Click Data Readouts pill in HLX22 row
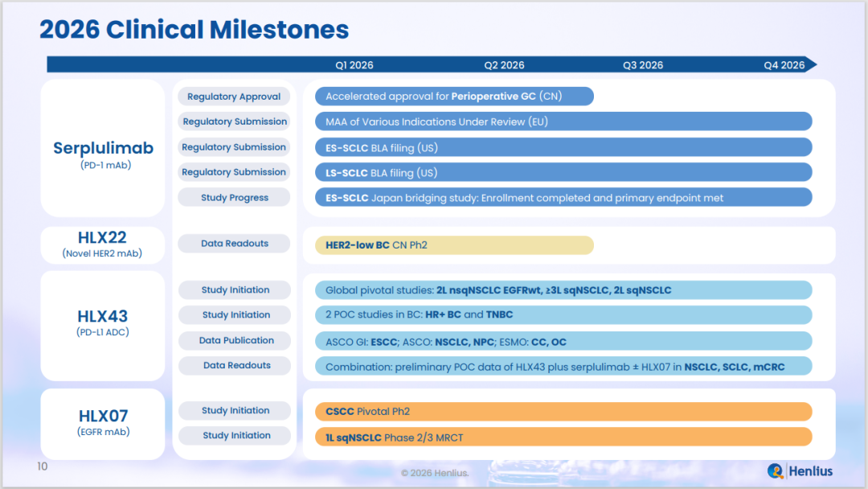Screen dimensions: 868x489 234,243
